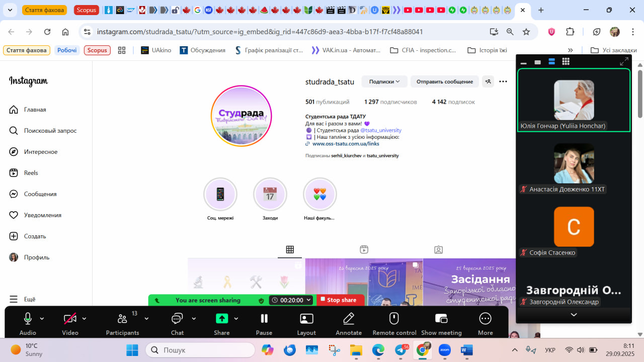Reload the Instagram page

coord(47,32)
